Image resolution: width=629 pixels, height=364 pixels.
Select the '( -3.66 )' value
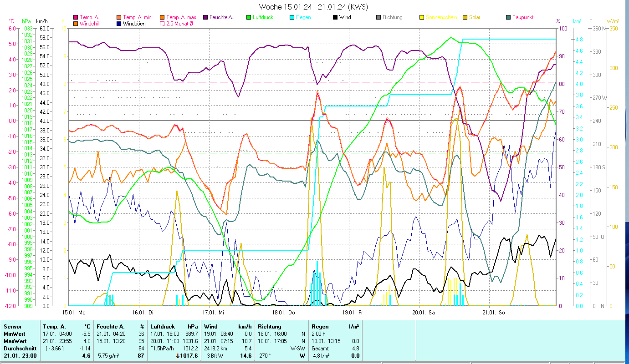pyautogui.click(x=55, y=349)
